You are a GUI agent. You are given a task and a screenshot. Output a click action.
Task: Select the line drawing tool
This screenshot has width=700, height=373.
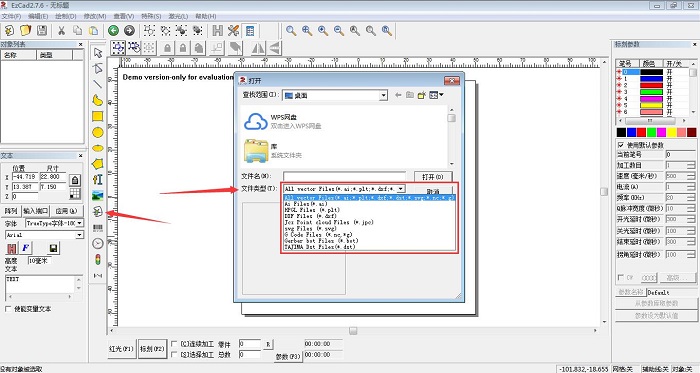[x=97, y=84]
